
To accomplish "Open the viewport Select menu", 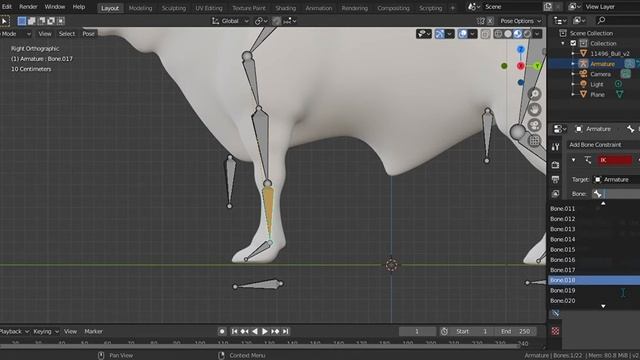I will [67, 34].
